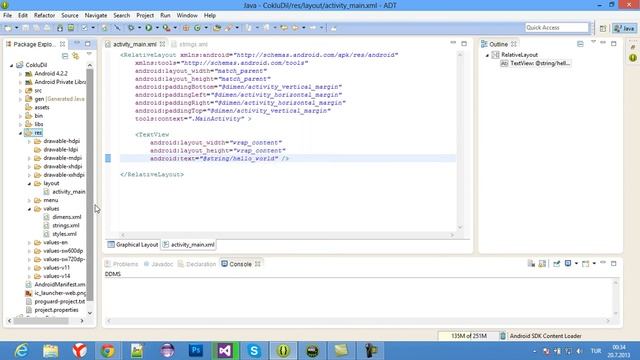Image resolution: width=640 pixels, height=360 pixels.
Task: Click the Open Type toolbar icon
Action: (x=217, y=28)
